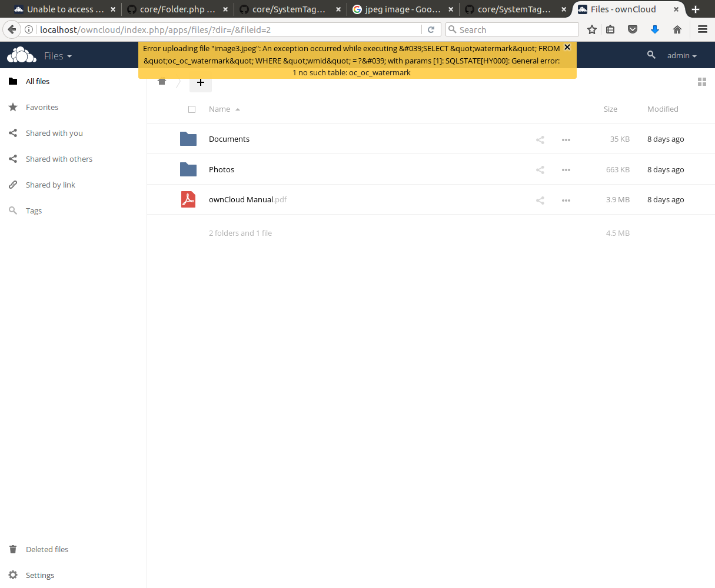Sort files by Modified column
This screenshot has width=715, height=588.
pyautogui.click(x=663, y=109)
